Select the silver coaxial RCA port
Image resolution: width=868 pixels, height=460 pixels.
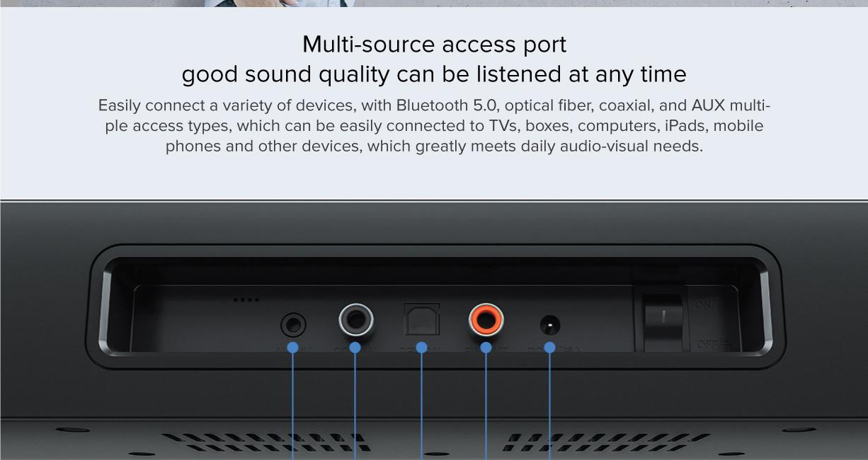click(x=355, y=321)
